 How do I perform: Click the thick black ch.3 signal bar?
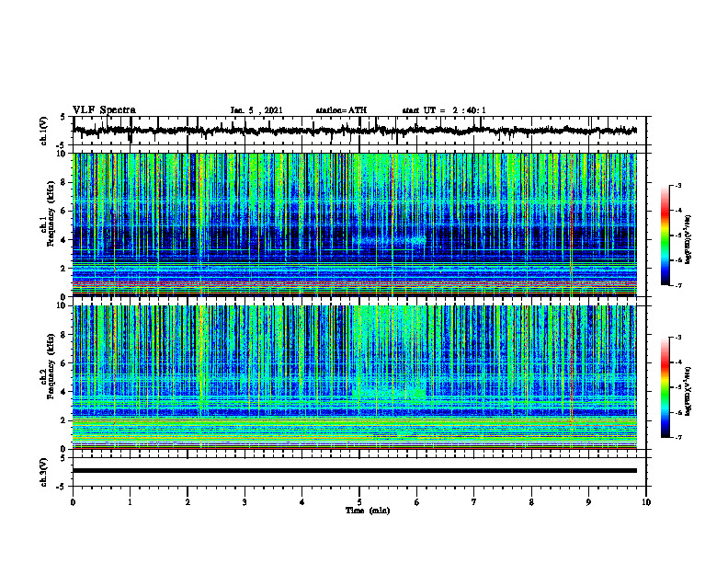(x=355, y=471)
